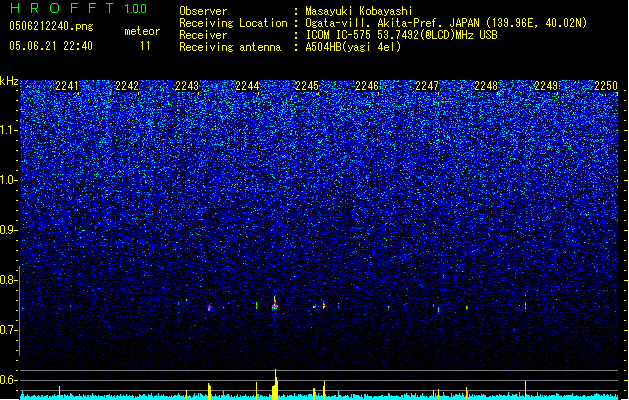
Task: Click the antenna A504HB(yagi 4el) text
Action: pyautogui.click(x=353, y=47)
